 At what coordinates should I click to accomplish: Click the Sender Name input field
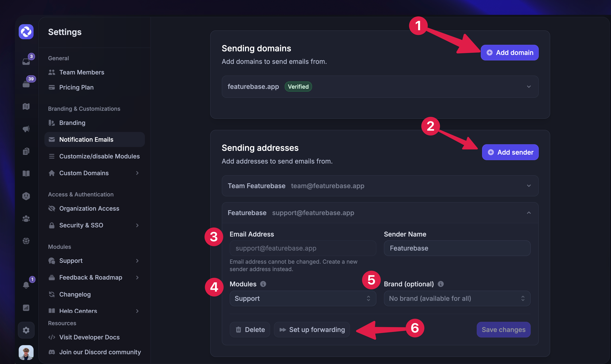(457, 248)
